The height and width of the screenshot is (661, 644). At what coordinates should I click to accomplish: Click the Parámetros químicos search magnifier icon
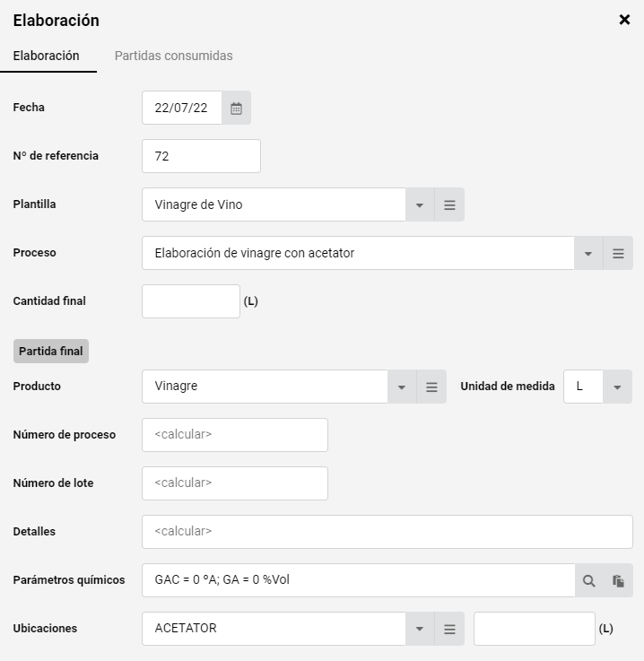click(x=588, y=581)
